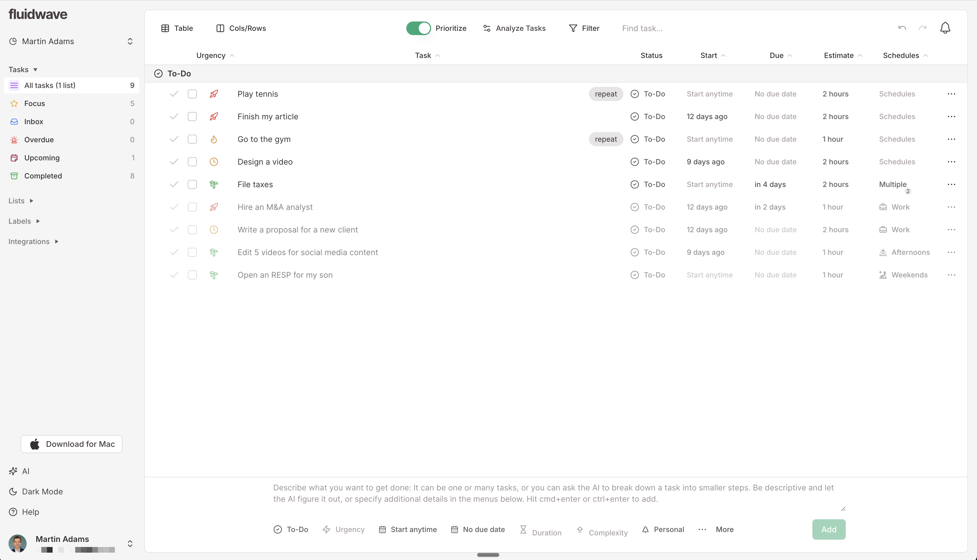The height and width of the screenshot is (560, 977).
Task: Toggle the Prioritize switch off
Action: pos(419,28)
